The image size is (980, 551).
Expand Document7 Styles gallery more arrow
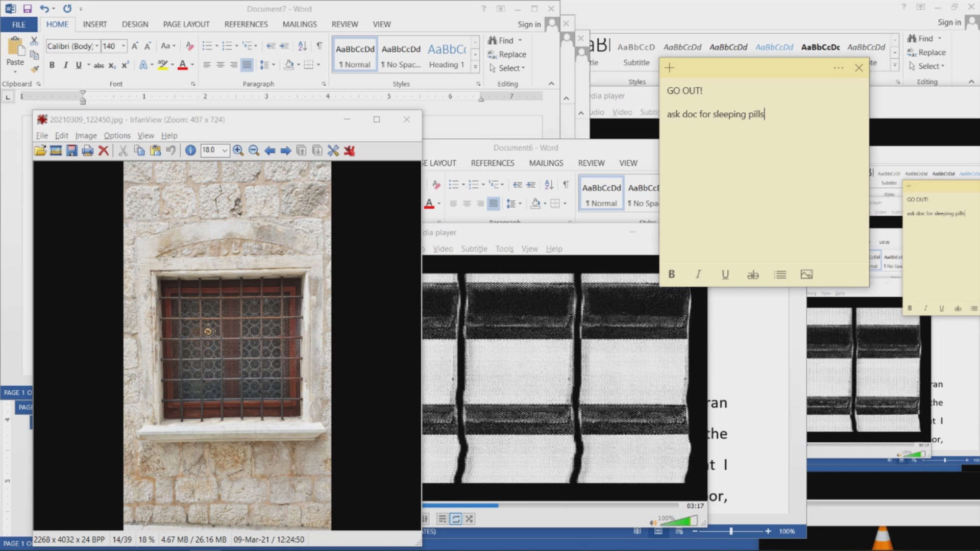[x=475, y=66]
